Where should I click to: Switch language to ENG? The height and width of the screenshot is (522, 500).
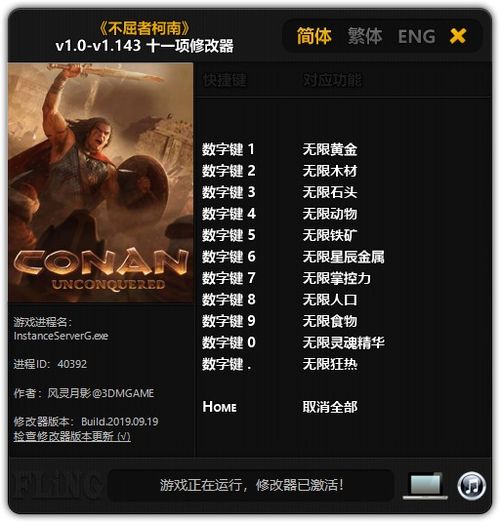(417, 36)
